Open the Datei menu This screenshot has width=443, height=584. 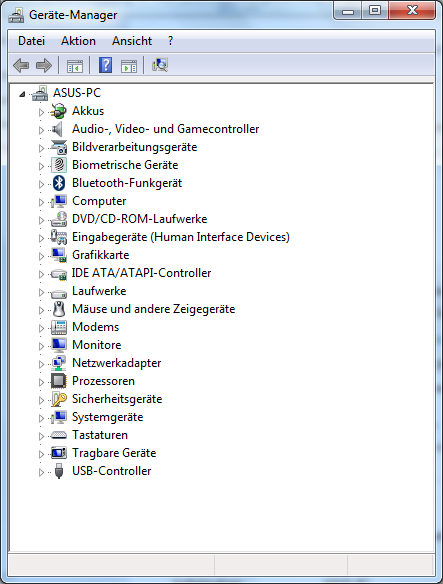click(31, 41)
